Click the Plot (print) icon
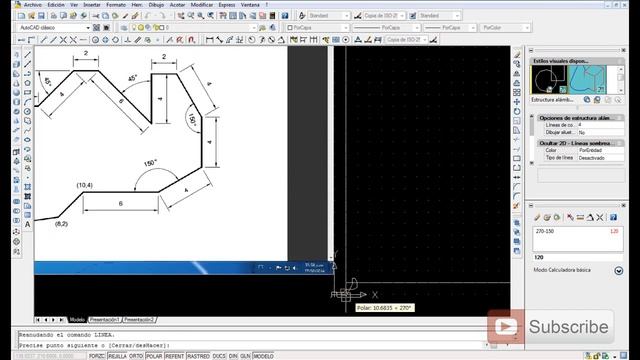640x360 pixels. pyautogui.click(x=53, y=16)
